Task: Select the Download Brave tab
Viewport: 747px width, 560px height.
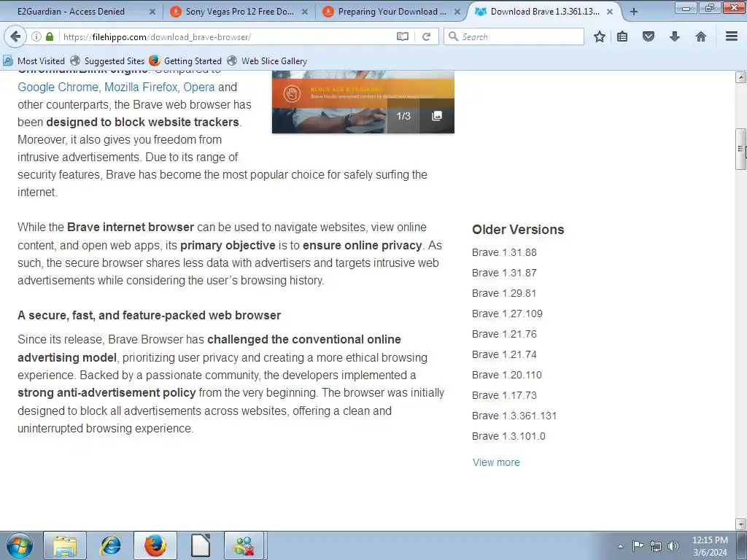Action: click(544, 12)
